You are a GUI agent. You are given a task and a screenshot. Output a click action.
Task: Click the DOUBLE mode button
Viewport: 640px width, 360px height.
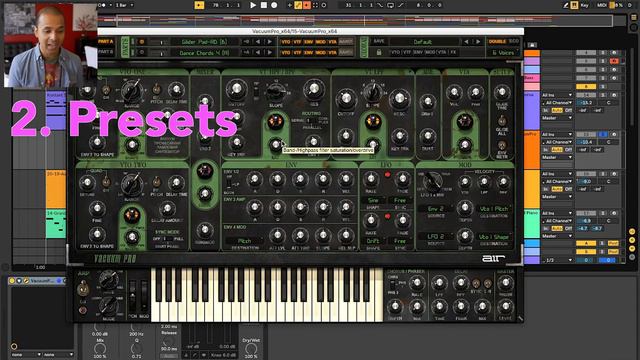point(497,41)
